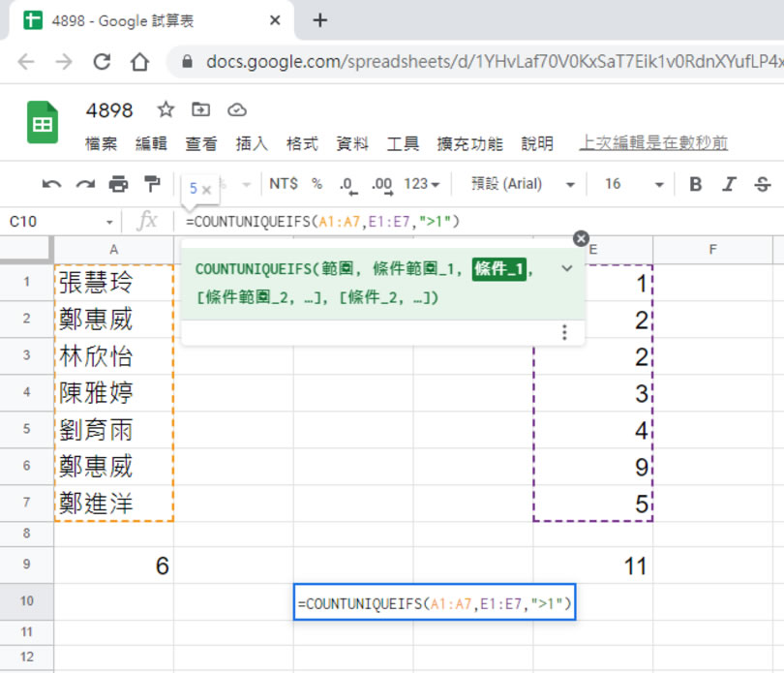Select cell with 鄭進洋
The image size is (784, 673).
click(x=114, y=504)
